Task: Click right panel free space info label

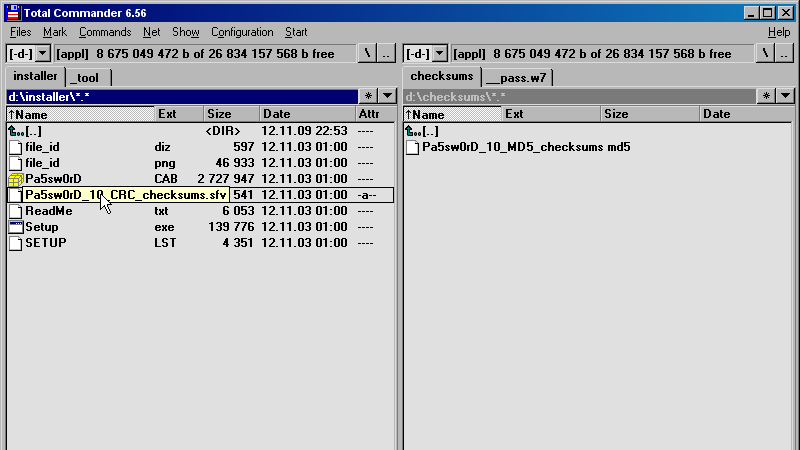Action: click(603, 54)
